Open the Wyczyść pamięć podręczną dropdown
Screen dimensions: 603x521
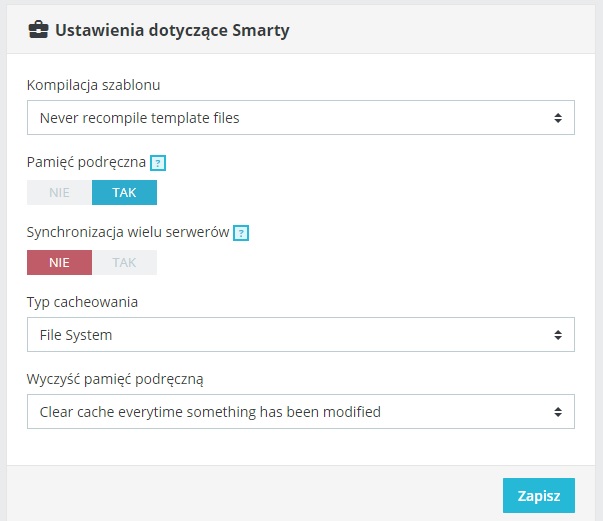pyautogui.click(x=301, y=411)
